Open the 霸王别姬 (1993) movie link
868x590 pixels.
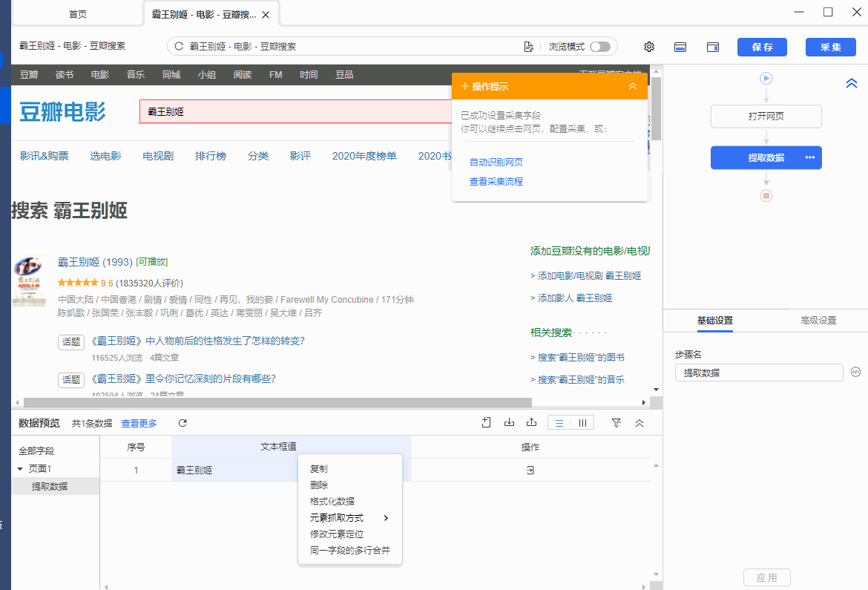tap(95, 262)
